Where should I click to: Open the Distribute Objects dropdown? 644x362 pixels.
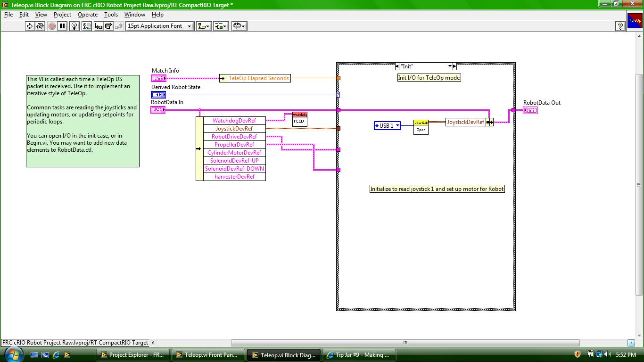tap(221, 26)
